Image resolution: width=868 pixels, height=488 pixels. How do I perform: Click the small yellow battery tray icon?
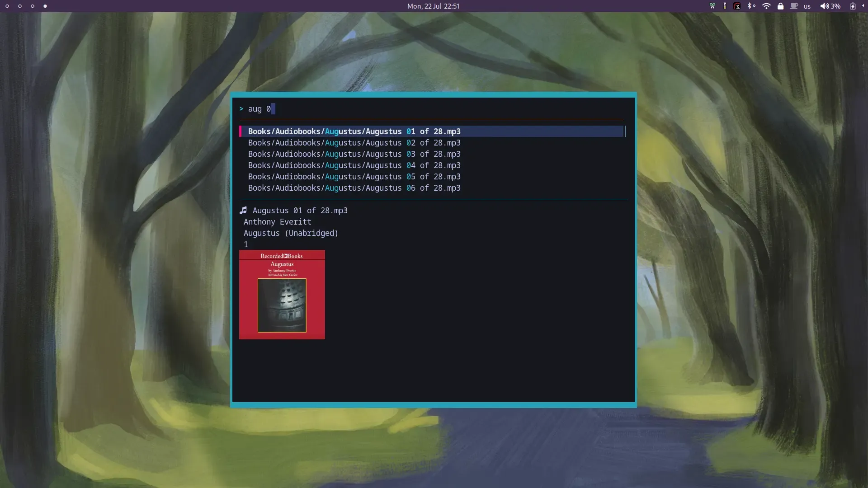725,6
